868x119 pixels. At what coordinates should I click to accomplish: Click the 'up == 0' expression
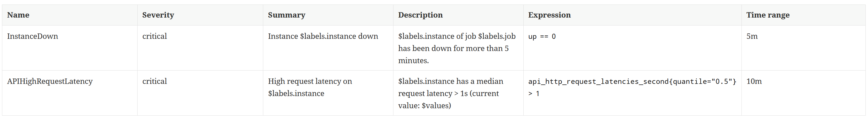[542, 36]
